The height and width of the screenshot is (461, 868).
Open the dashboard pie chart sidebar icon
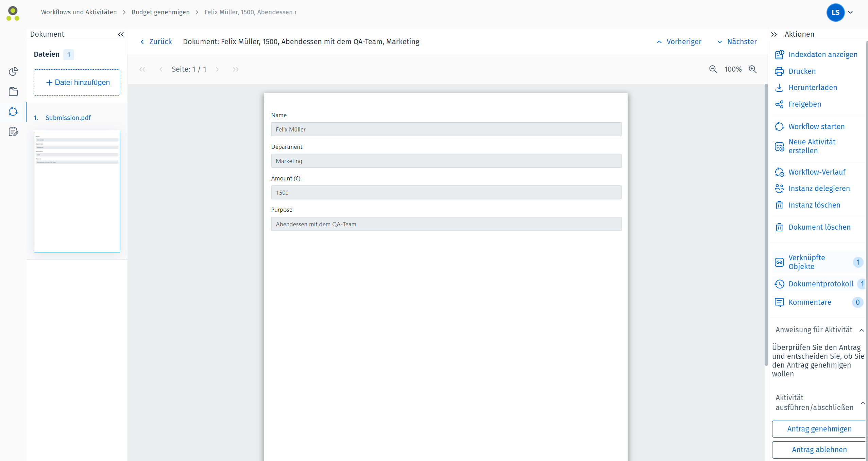(13, 71)
